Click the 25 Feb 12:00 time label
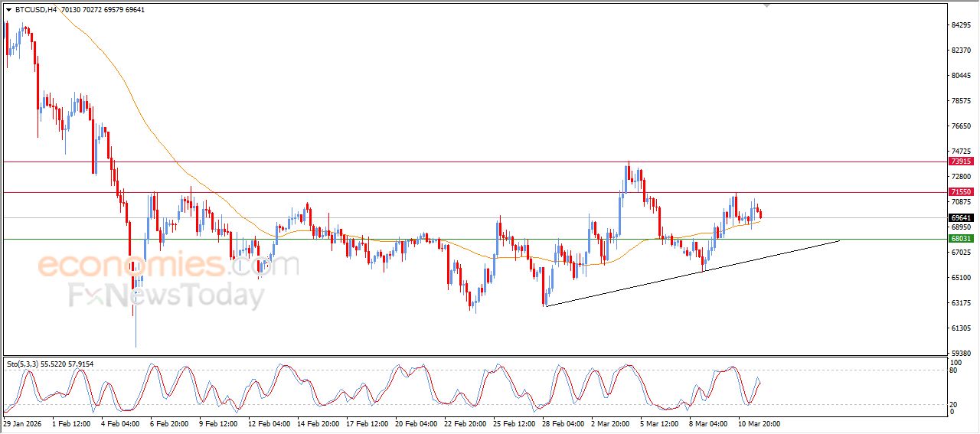This screenshot has height=434, width=980. [x=516, y=423]
